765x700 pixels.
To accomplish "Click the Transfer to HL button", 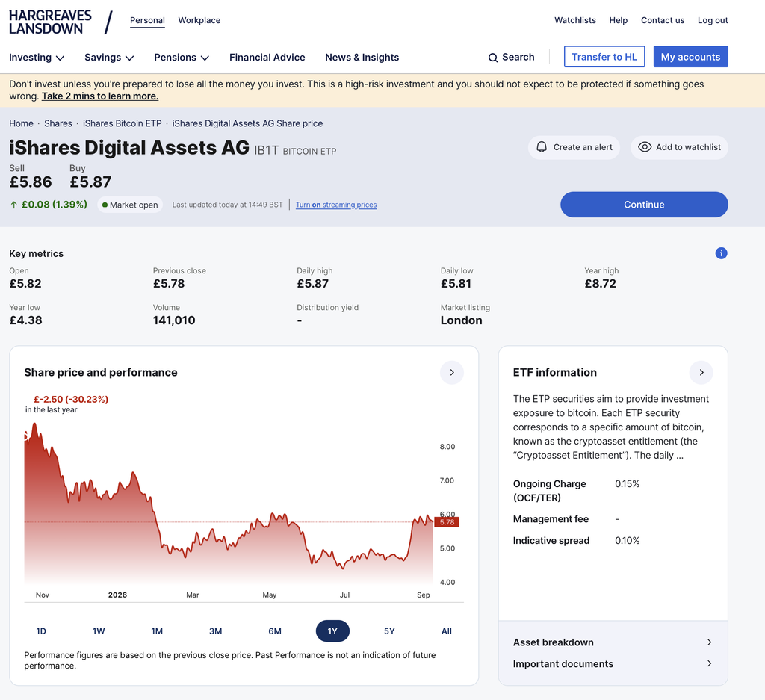I will click(x=604, y=57).
